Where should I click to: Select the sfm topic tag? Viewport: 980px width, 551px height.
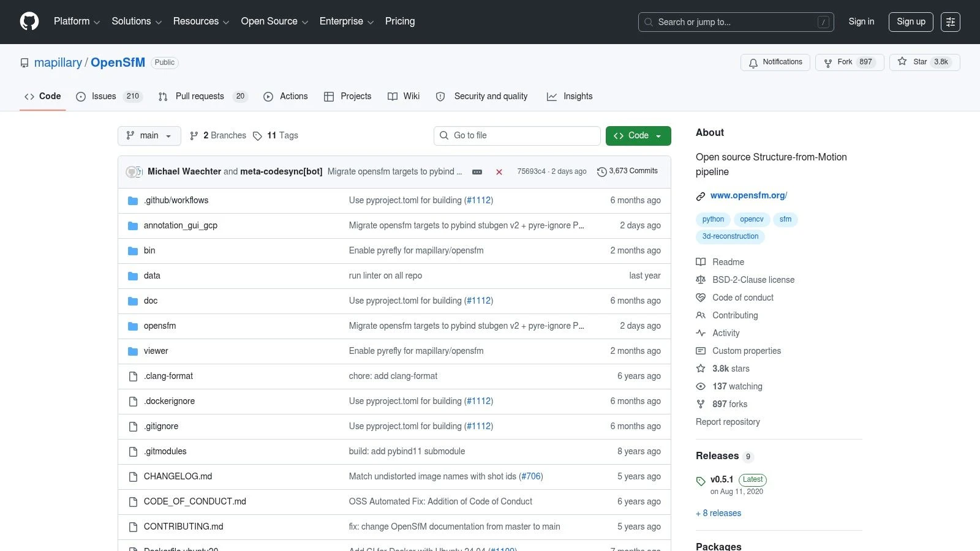pyautogui.click(x=785, y=219)
